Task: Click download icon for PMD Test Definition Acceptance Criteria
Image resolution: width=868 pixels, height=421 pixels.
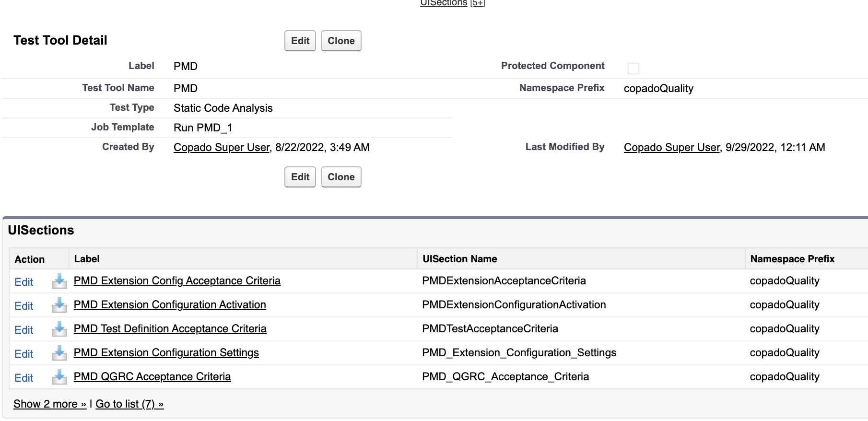Action: pyautogui.click(x=59, y=329)
